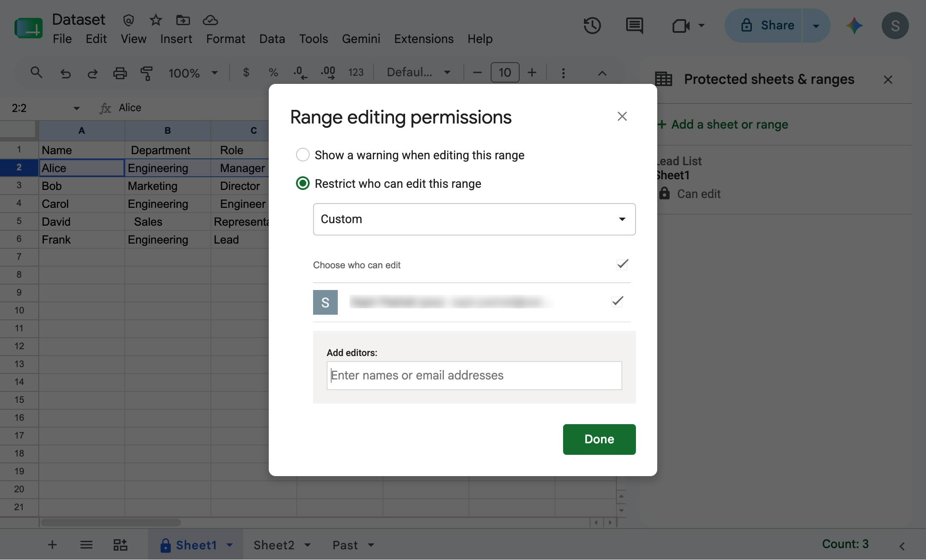Open the Past tab menu arrow

tap(371, 545)
